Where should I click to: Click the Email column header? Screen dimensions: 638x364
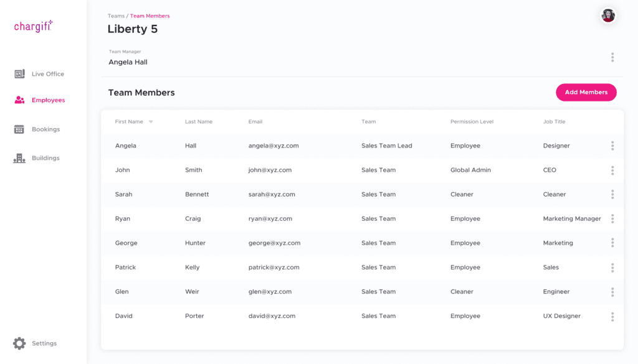pyautogui.click(x=255, y=122)
